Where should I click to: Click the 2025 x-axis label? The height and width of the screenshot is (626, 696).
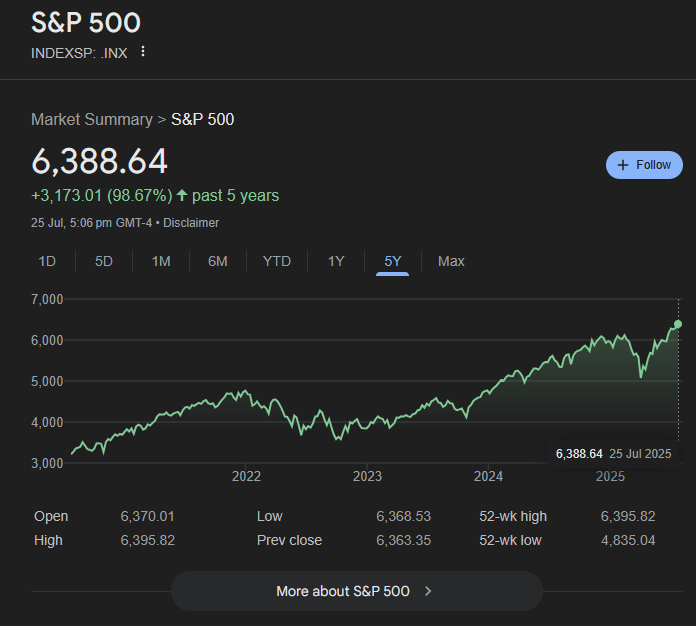click(x=610, y=476)
